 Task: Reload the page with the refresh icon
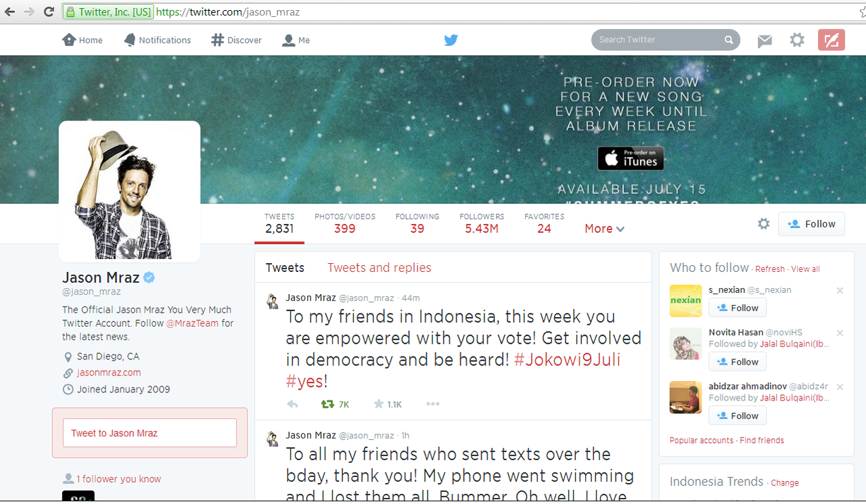point(49,12)
